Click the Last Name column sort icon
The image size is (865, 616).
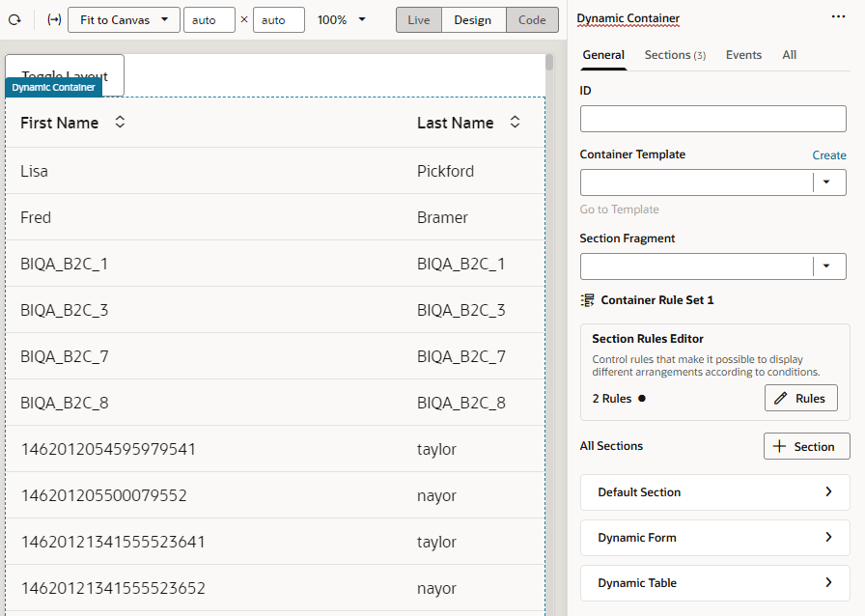(515, 122)
